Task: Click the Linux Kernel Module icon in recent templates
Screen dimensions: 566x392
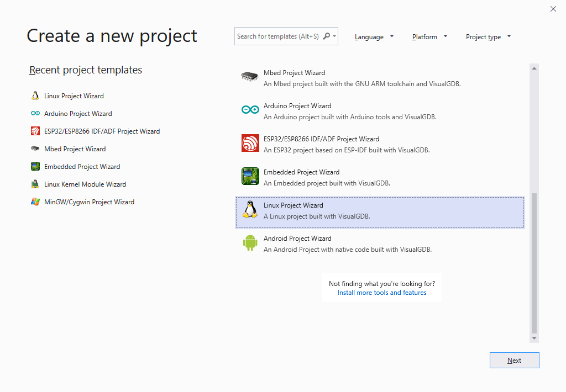Action: click(35, 184)
